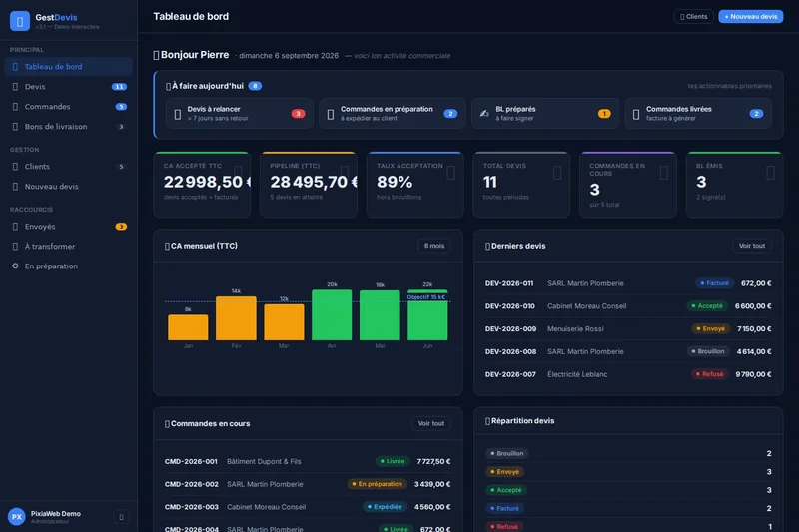
Task: Click the Refusé badge on DEV-2026-007
Action: point(709,374)
